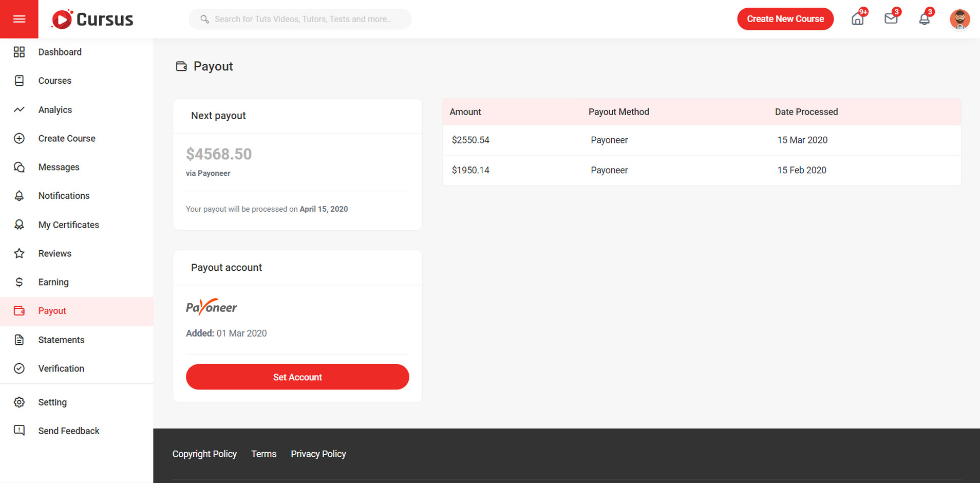The width and height of the screenshot is (980, 483).
Task: Click the Create New Course button
Action: (785, 19)
